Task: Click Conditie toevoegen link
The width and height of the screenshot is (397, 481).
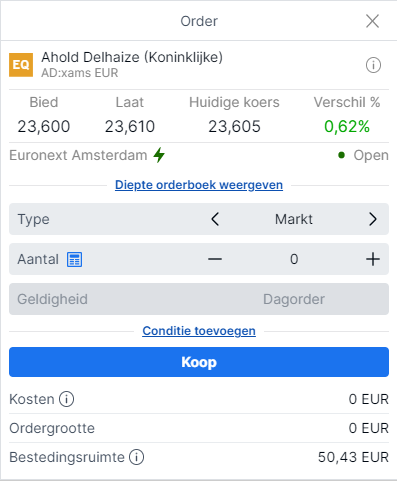Action: point(199,331)
